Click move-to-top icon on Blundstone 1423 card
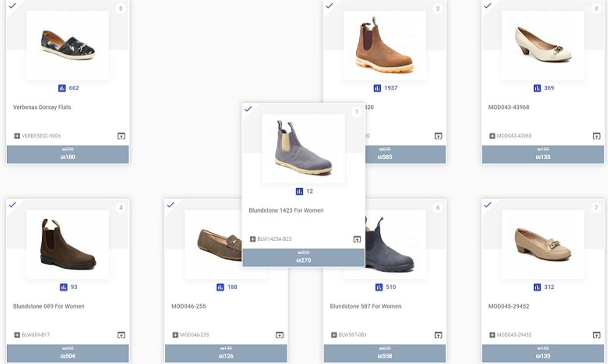 [x=357, y=239]
